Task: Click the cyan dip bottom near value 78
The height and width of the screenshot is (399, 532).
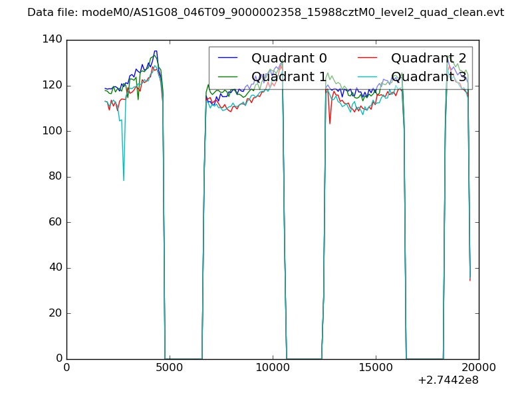Action: pos(124,180)
